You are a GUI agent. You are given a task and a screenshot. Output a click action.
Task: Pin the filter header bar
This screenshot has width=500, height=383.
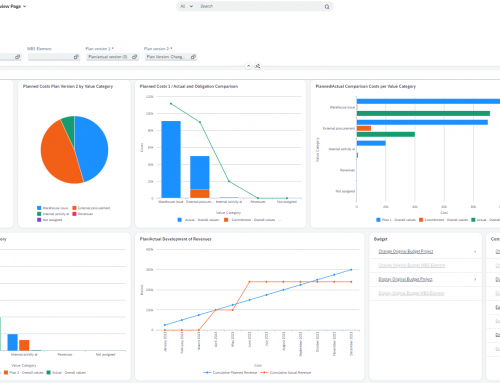coord(258,66)
